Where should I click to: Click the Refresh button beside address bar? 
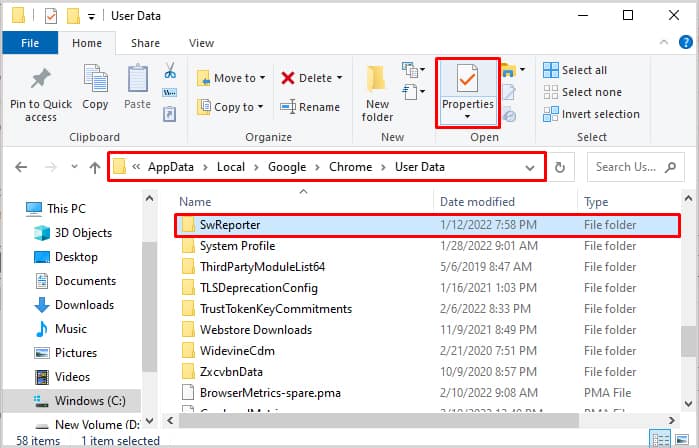(560, 167)
